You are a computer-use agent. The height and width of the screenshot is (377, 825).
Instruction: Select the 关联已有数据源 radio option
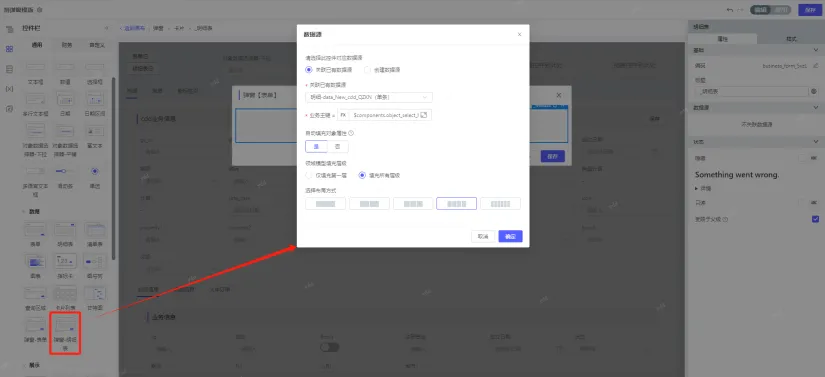[328, 70]
